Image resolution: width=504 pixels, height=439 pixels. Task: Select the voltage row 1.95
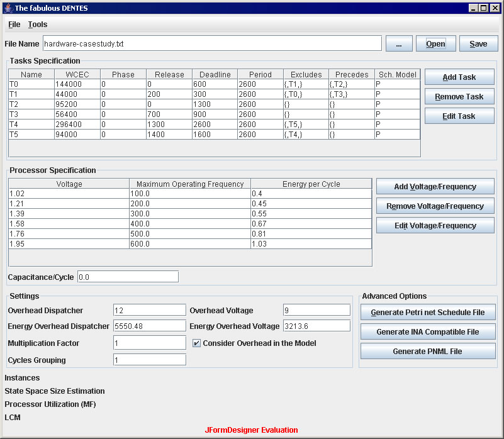[69, 243]
